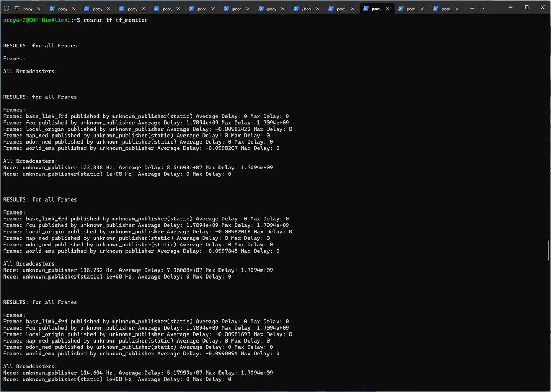Click the average delay value '8.54698e+07'
The image size is (551, 392).
tap(185, 168)
